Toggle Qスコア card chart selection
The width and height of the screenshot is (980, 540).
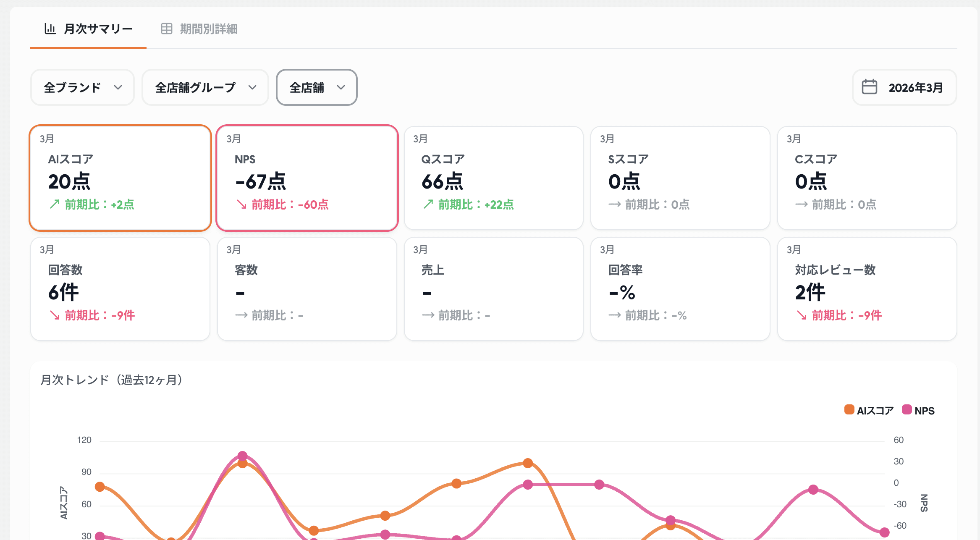(493, 178)
